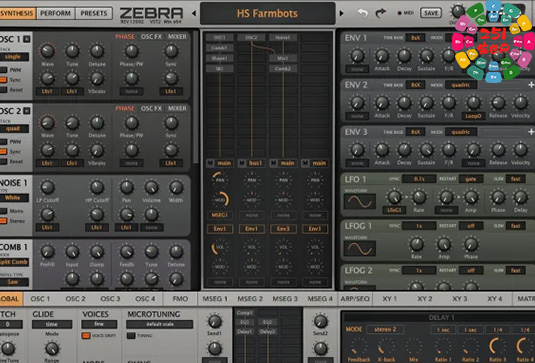
Task: Mute the bus1 mixer lane M button
Action: [242, 163]
